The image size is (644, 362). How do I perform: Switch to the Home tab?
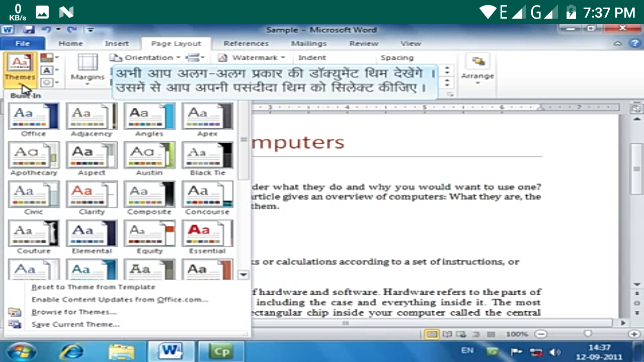click(70, 44)
